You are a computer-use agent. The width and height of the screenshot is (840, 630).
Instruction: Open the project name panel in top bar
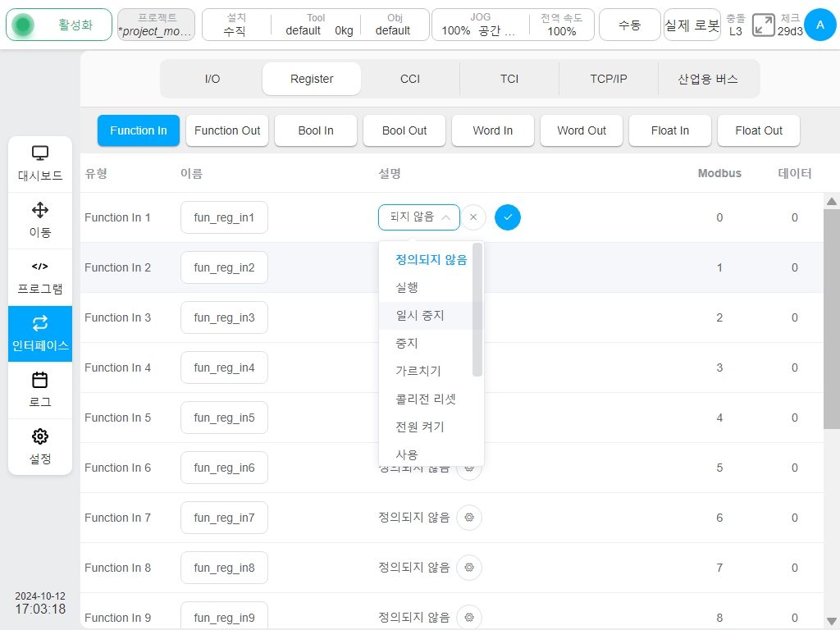[x=156, y=25]
